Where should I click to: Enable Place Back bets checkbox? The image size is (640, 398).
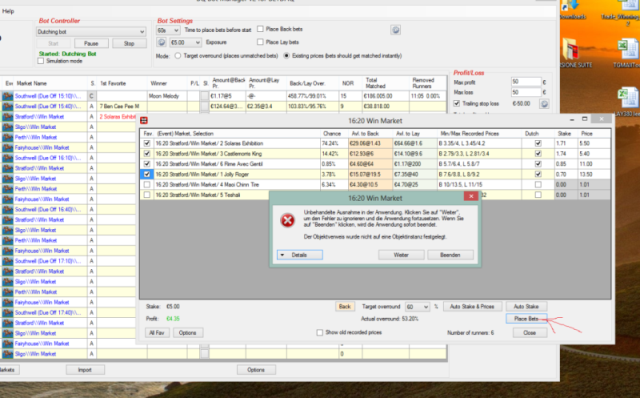(260, 29)
